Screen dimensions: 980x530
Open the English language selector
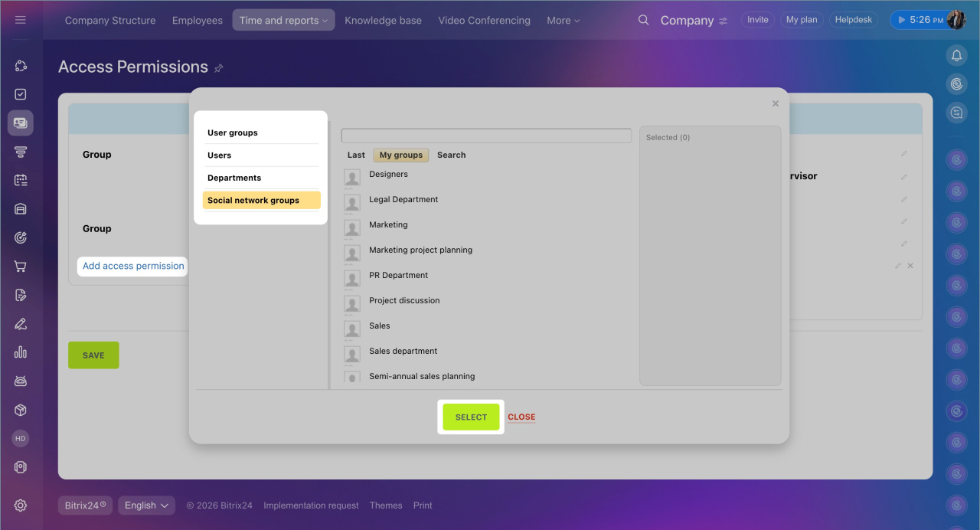tap(146, 505)
